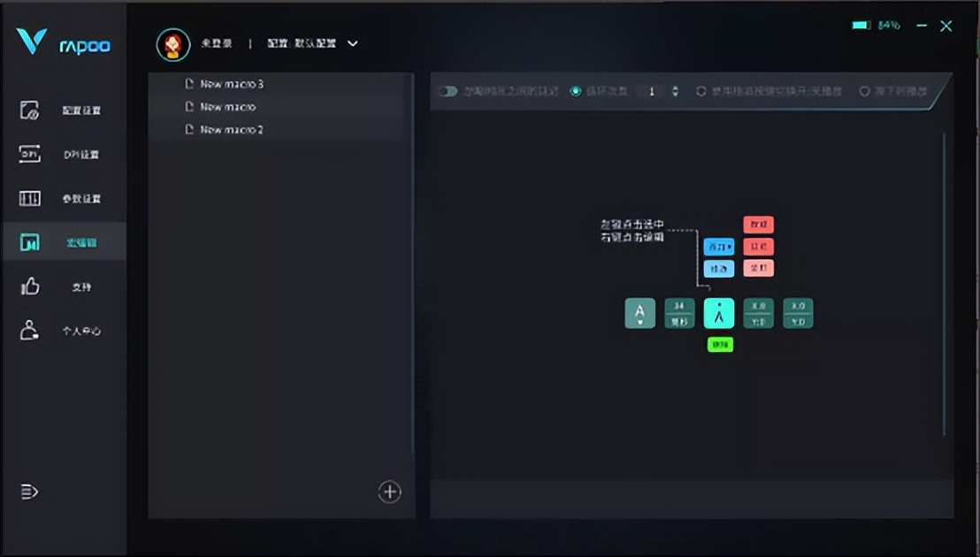Open the parameter settings sidebar panel
980x557 pixels.
[x=29, y=198]
